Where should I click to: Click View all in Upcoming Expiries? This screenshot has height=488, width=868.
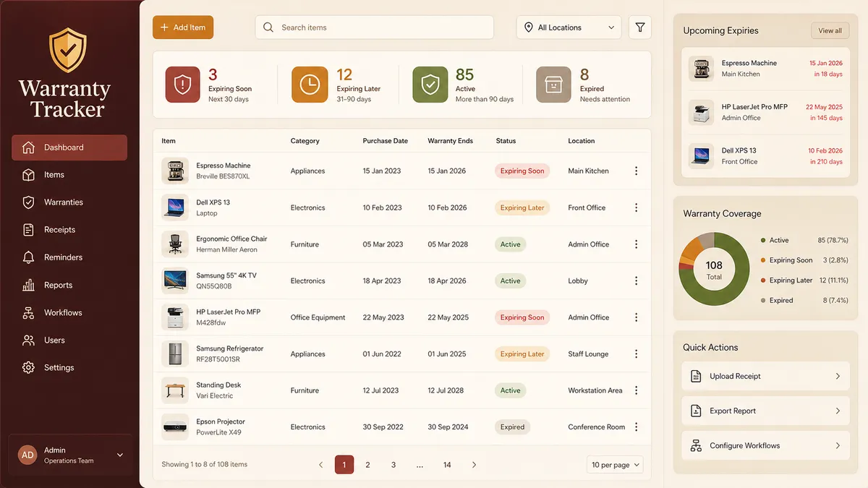pyautogui.click(x=830, y=30)
